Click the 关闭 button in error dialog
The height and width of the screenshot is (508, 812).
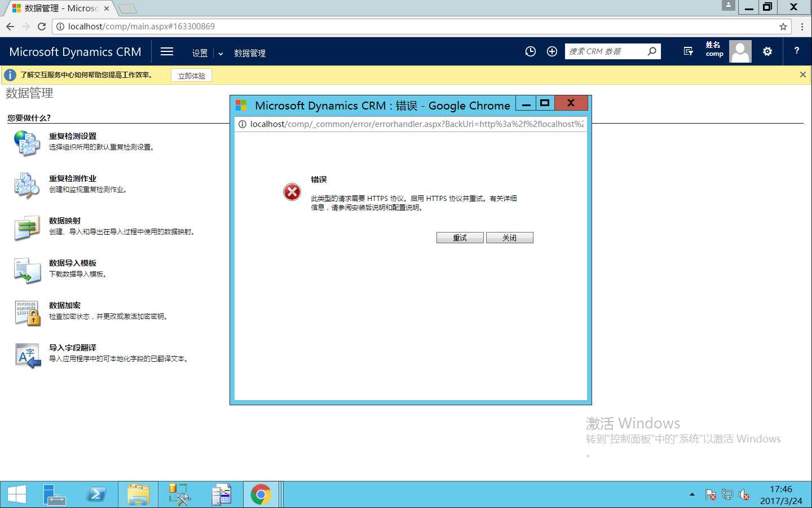point(510,238)
